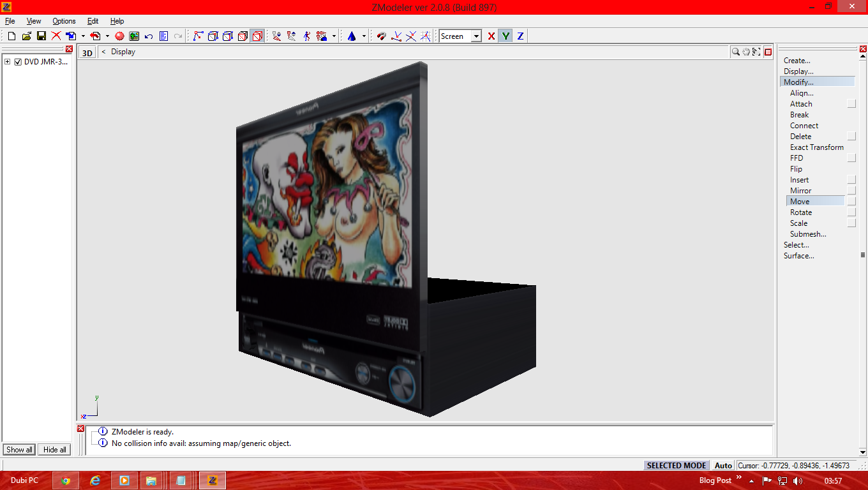Switch to Vertices level icon
The width and height of the screenshot is (868, 490).
[198, 36]
